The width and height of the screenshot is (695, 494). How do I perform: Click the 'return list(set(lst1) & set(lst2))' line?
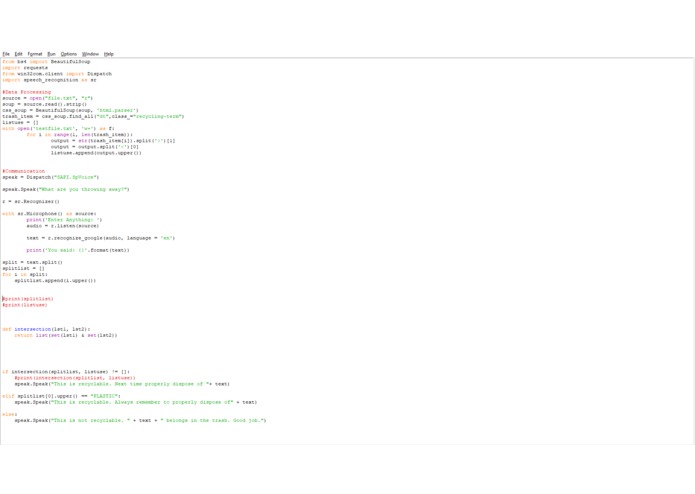tap(66, 335)
